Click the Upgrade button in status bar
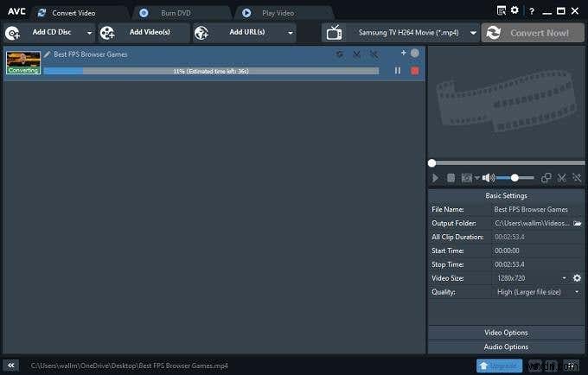The height and width of the screenshot is (375, 588). click(499, 365)
